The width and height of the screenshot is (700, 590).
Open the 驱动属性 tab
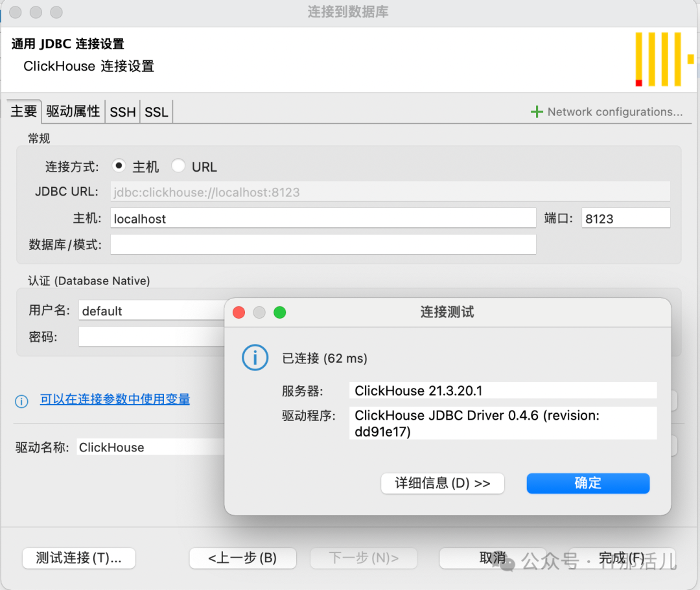point(73,111)
